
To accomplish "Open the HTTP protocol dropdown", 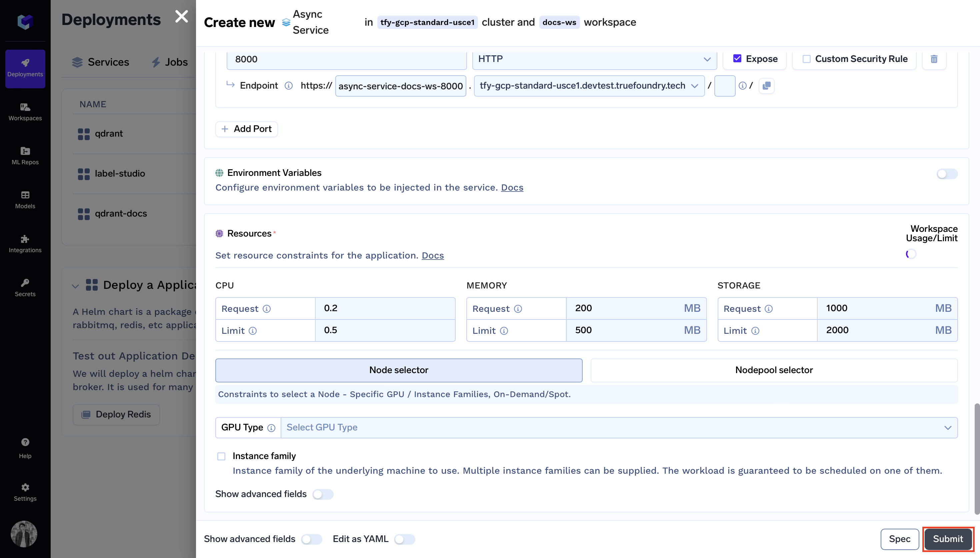I will [x=594, y=59].
